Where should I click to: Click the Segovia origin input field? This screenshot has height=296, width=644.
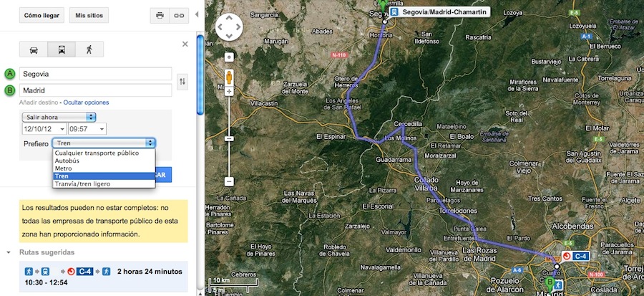[96, 74]
